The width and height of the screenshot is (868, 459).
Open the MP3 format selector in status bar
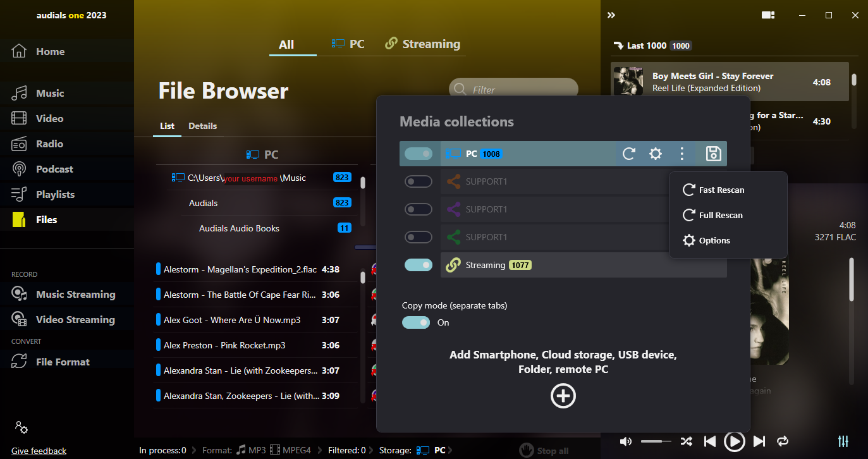pos(251,451)
